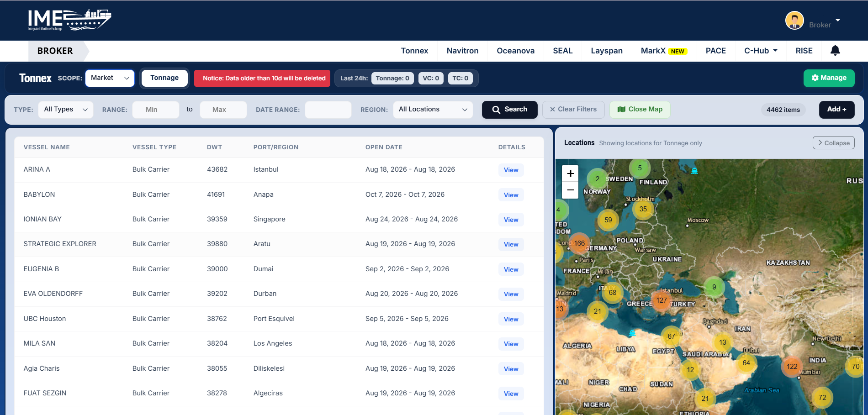View details for ARINA A
Image resolution: width=868 pixels, height=415 pixels.
[511, 170]
